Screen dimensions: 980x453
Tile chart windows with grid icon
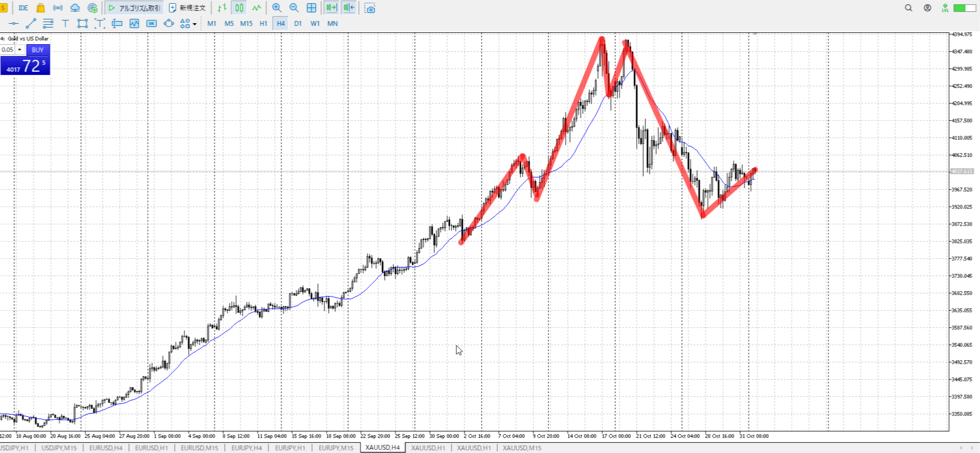[311, 8]
